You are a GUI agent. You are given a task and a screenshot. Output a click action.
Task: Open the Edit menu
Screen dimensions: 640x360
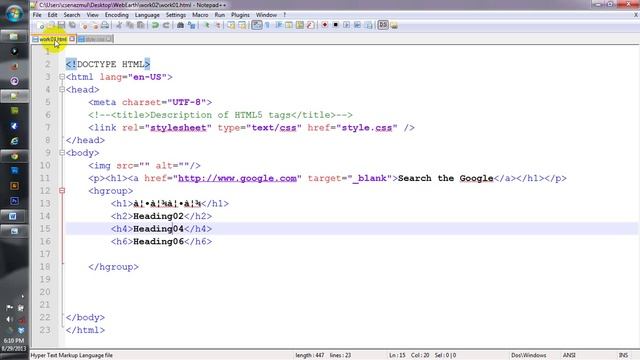click(x=52, y=15)
